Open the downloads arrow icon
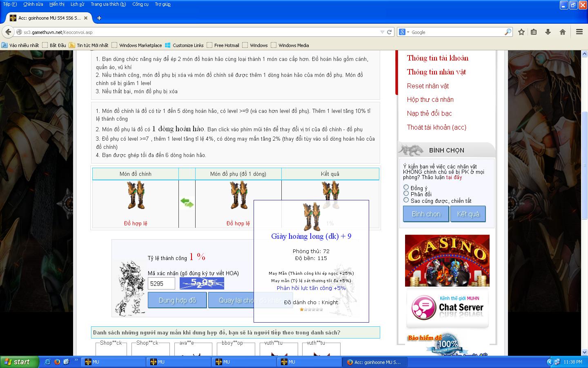Screen dimensions: 588x368 point(548,32)
